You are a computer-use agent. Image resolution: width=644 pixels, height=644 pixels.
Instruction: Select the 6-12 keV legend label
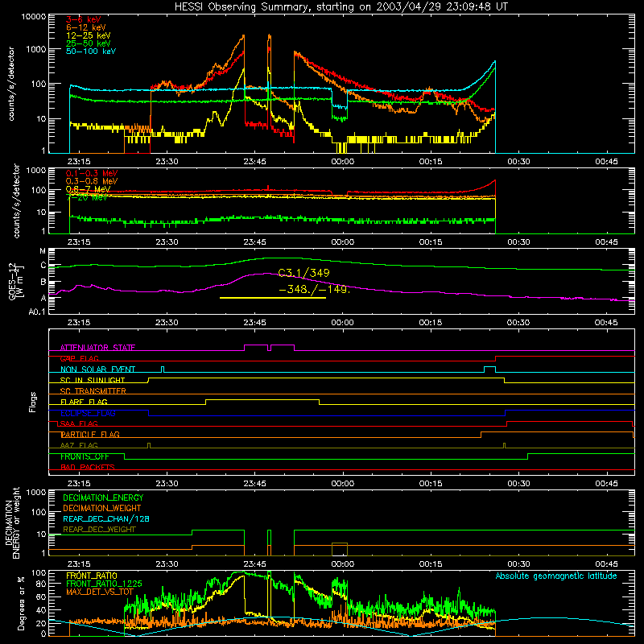tap(86, 27)
